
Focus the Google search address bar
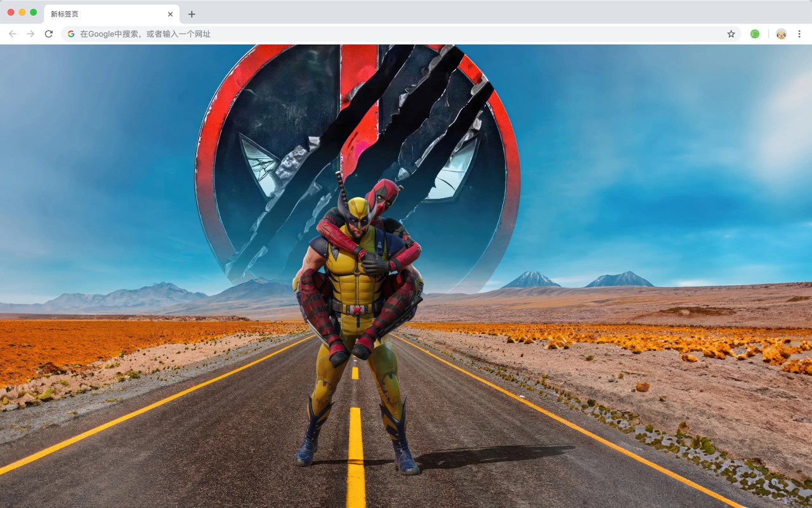pyautogui.click(x=401, y=34)
